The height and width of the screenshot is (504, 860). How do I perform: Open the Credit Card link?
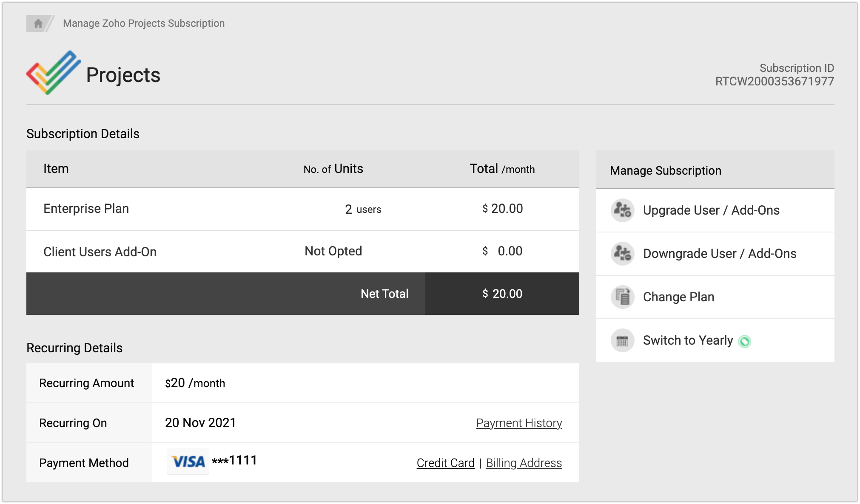pyautogui.click(x=445, y=463)
